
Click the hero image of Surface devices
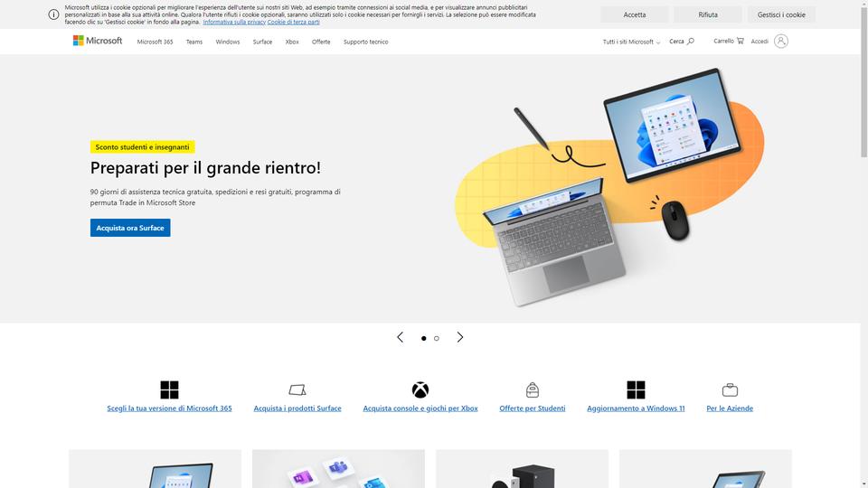tap(609, 187)
